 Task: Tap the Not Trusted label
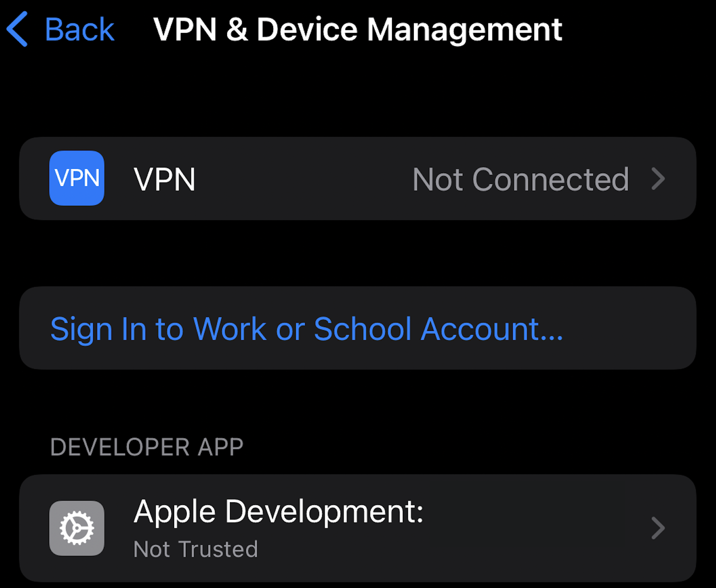click(195, 549)
